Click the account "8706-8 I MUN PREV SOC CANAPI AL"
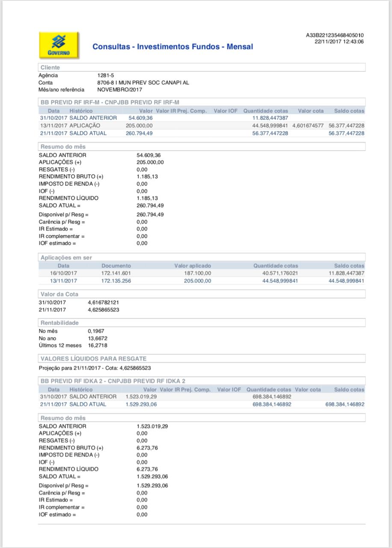 (143, 83)
